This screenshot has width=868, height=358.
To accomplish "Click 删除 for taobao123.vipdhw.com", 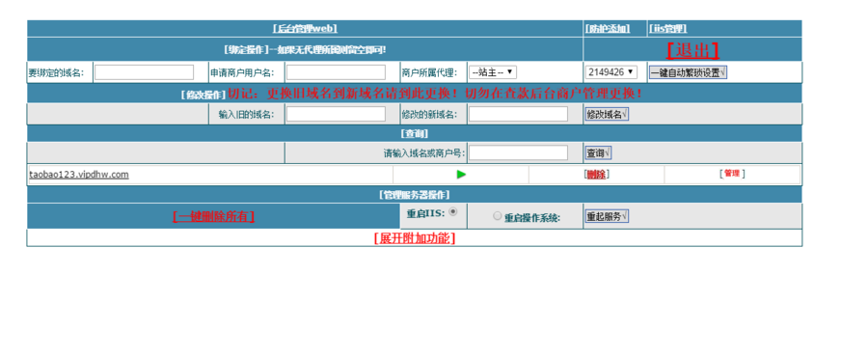I will point(596,175).
